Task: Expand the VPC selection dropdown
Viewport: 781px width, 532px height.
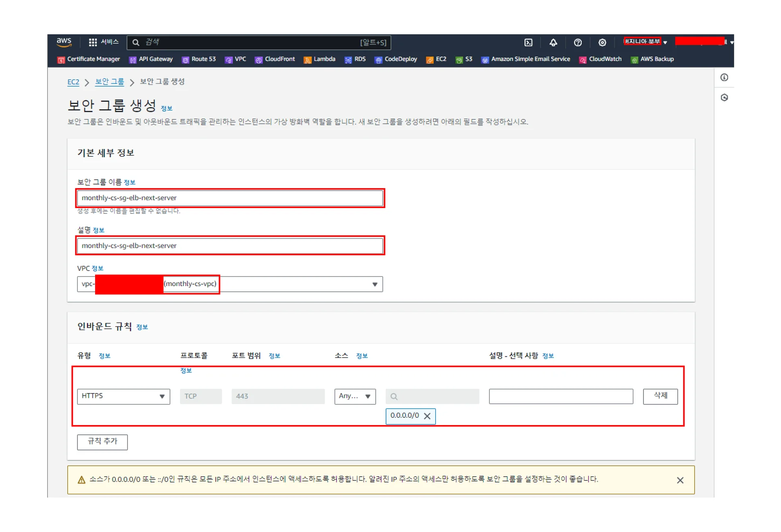Action: (375, 284)
